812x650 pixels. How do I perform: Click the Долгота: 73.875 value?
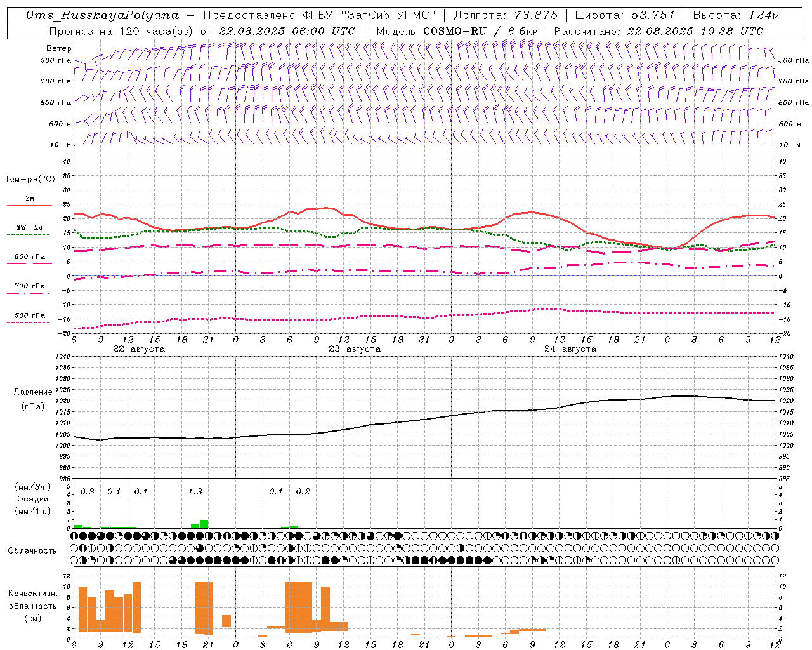click(x=506, y=15)
